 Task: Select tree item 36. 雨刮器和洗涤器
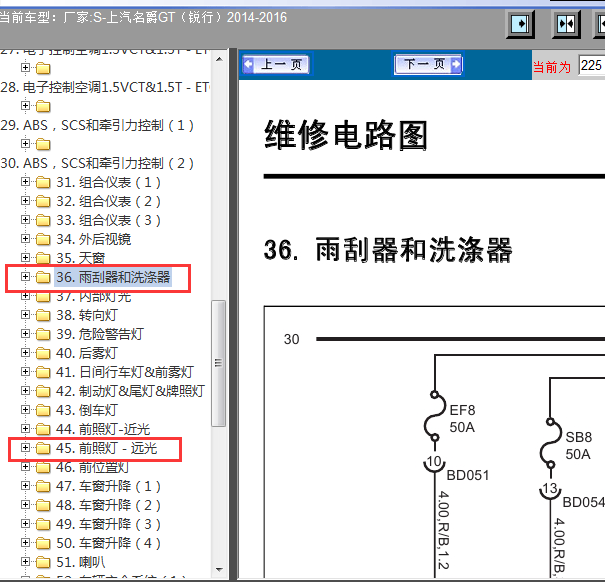(x=113, y=277)
